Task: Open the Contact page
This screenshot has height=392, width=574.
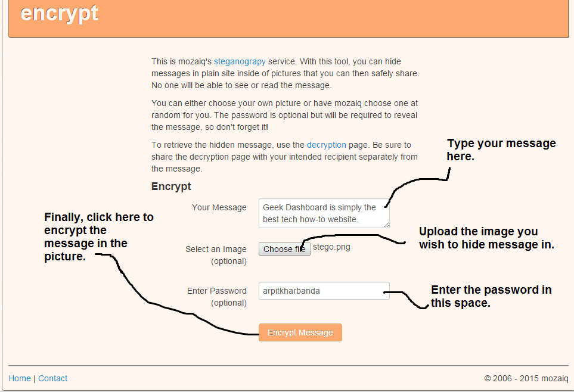Action: click(x=52, y=378)
